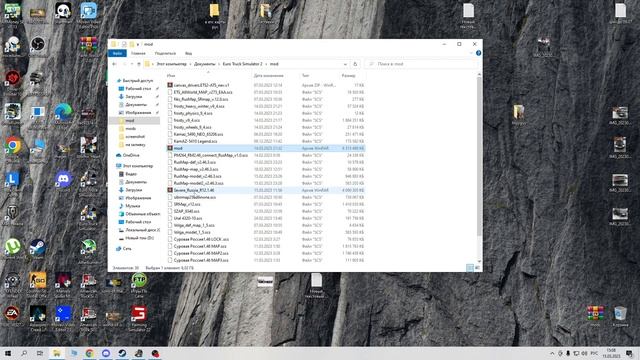640x360 pixels.
Task: Expand the address bar history dropdown
Action: point(345,64)
